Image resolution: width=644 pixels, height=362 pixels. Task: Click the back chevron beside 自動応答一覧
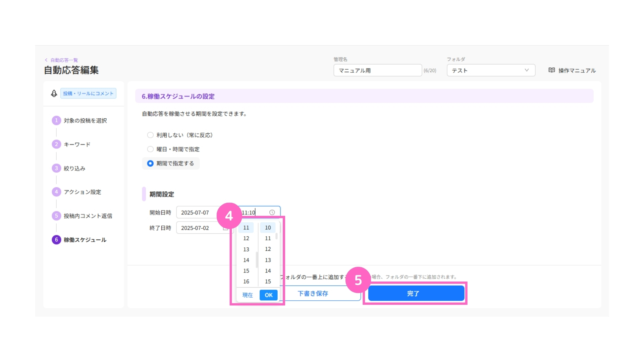[46, 60]
